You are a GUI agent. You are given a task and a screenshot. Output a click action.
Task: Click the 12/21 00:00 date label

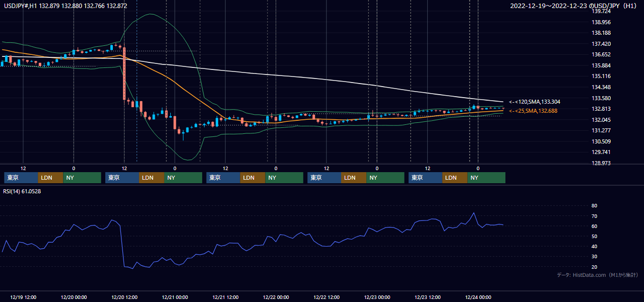click(x=175, y=297)
